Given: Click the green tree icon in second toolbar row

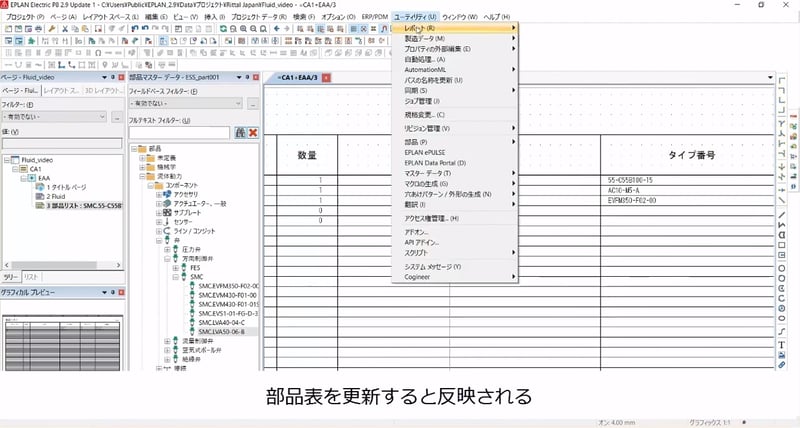Looking at the screenshot, I should pyautogui.click(x=31, y=41).
